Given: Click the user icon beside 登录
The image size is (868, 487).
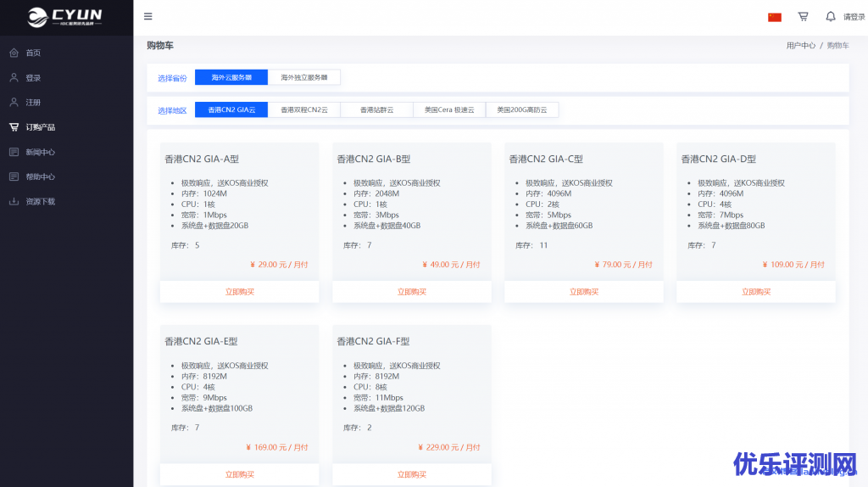Looking at the screenshot, I should click(14, 77).
